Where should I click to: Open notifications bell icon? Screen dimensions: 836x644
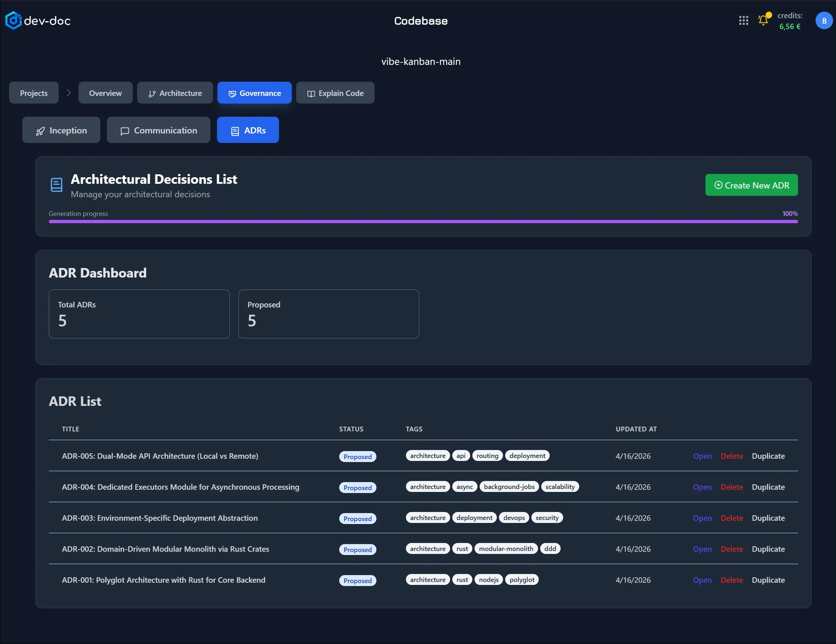click(x=763, y=20)
